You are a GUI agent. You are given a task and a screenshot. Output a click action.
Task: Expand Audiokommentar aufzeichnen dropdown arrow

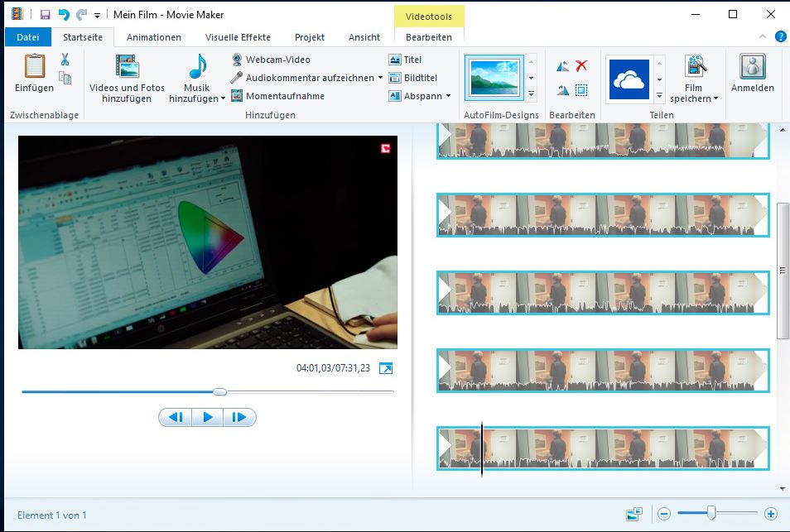380,78
